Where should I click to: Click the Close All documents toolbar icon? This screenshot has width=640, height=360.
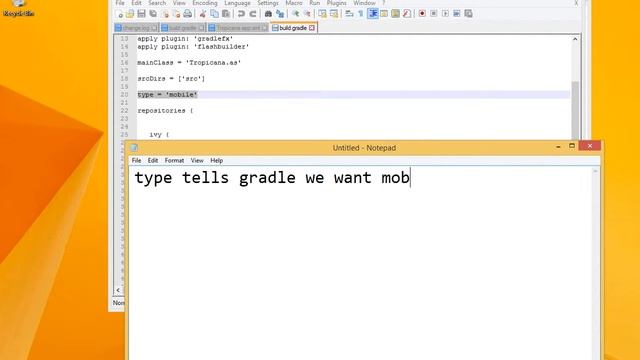point(176,14)
